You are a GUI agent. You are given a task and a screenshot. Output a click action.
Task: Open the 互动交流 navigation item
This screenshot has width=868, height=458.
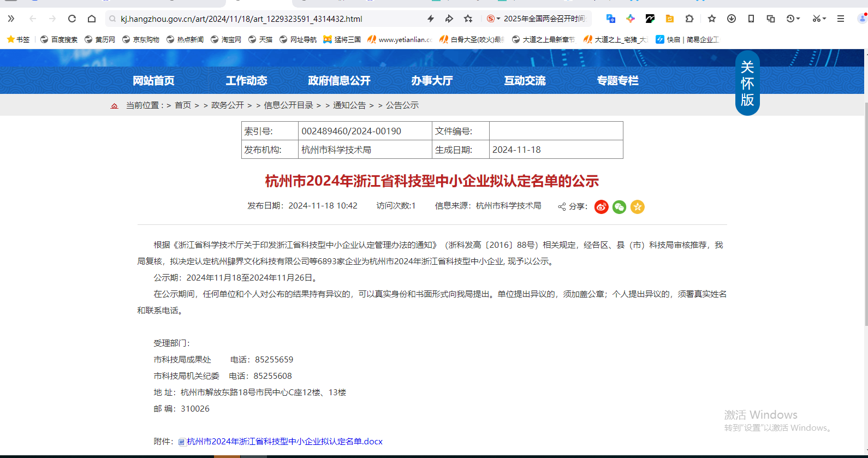pyautogui.click(x=525, y=81)
